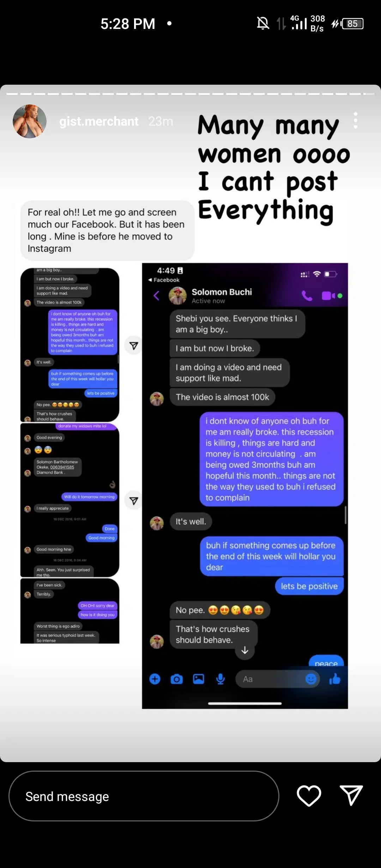
Task: Tap the lower share arrow beside bank details screenshot
Action: 134,500
